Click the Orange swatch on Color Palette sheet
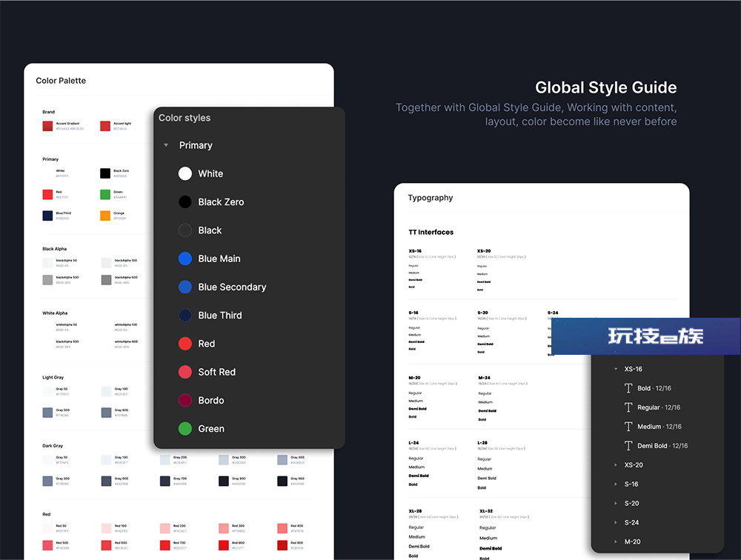This screenshot has width=741, height=560. [105, 216]
